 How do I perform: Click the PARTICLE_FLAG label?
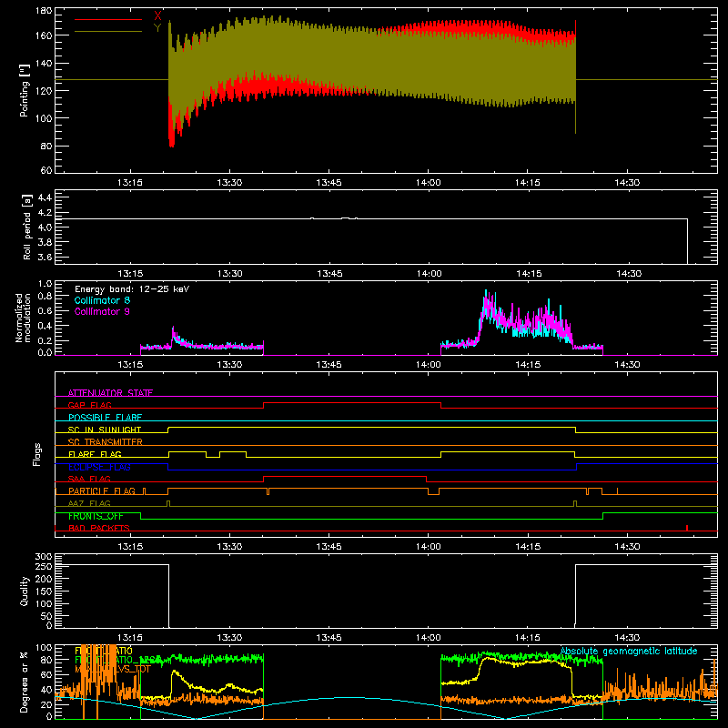pos(102,490)
